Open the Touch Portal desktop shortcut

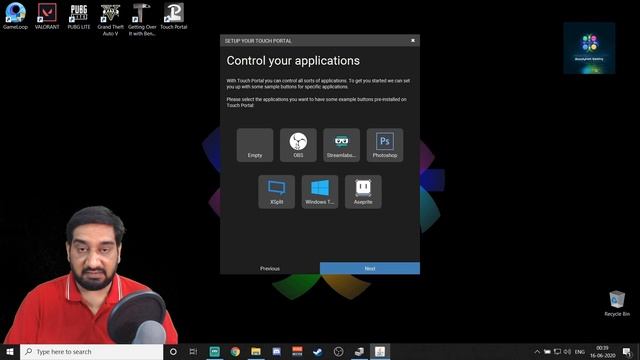pyautogui.click(x=173, y=16)
